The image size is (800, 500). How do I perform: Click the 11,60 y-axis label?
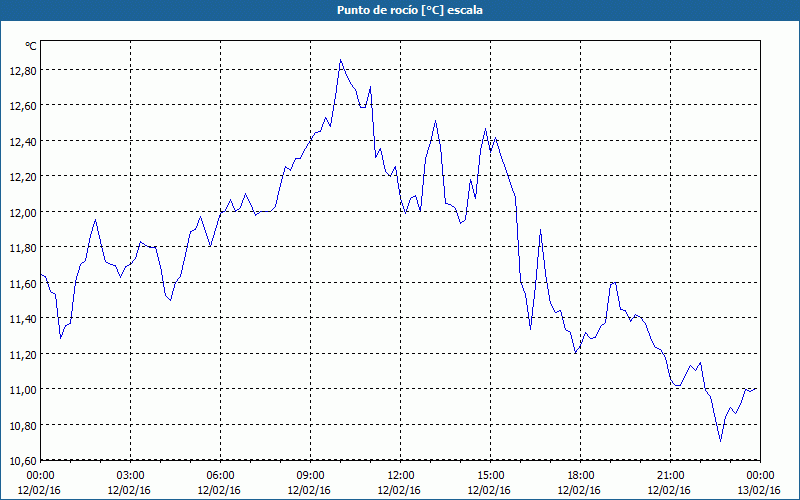tap(23, 284)
